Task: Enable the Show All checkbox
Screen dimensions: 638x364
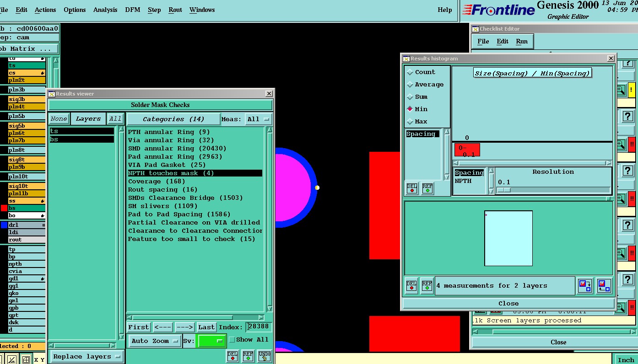Action: pos(232,340)
